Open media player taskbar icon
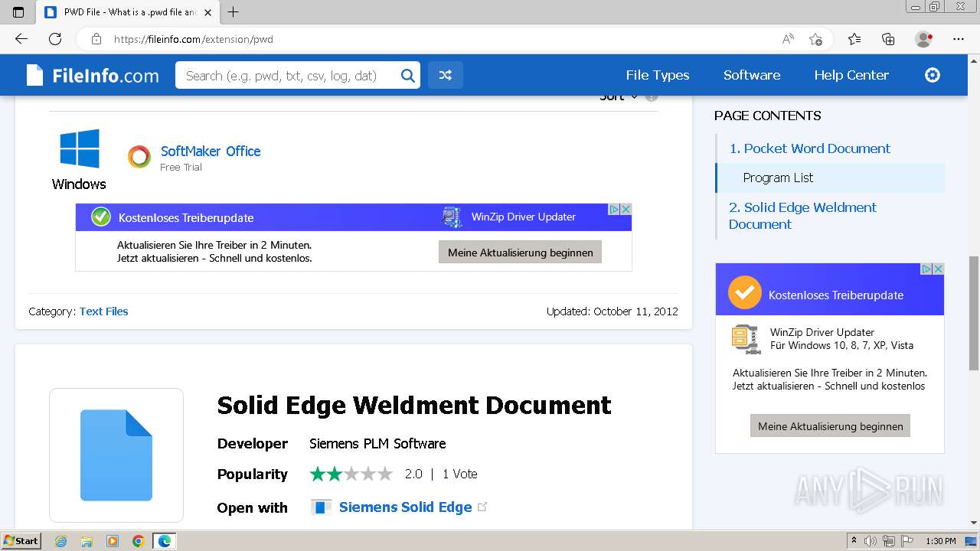The image size is (980, 551). click(113, 541)
